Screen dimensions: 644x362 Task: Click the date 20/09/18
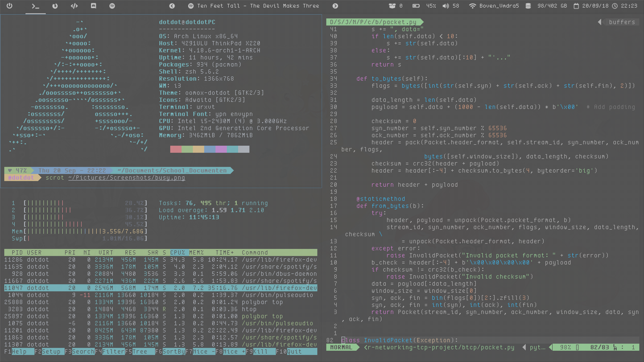pyautogui.click(x=595, y=6)
